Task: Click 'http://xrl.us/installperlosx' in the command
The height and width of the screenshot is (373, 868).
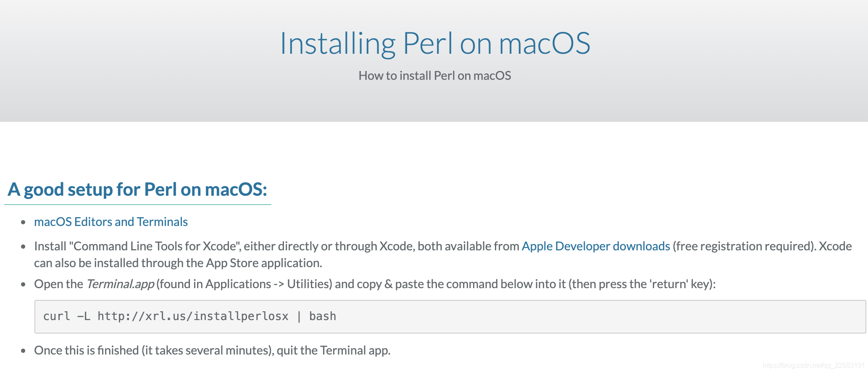Action: pos(193,316)
